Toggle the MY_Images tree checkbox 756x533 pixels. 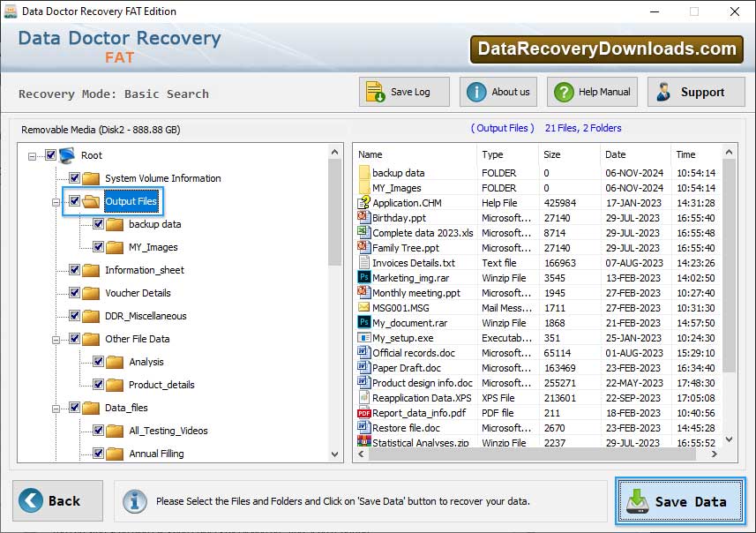point(98,247)
